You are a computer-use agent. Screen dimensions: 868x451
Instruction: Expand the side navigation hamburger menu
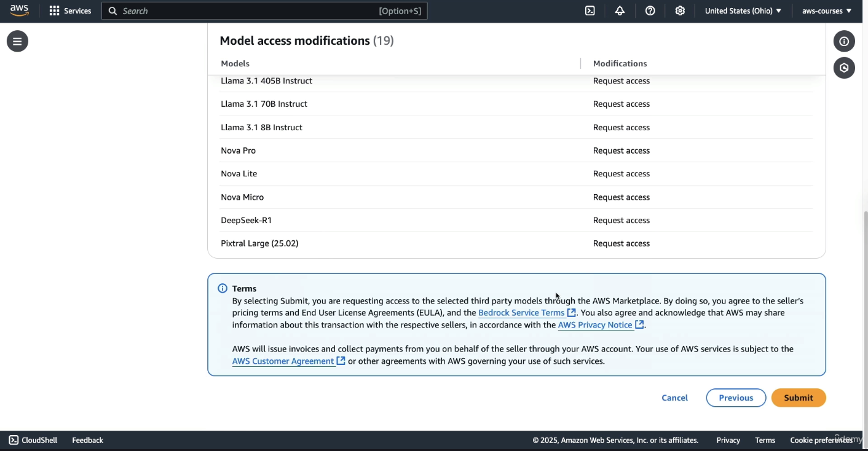click(x=17, y=41)
